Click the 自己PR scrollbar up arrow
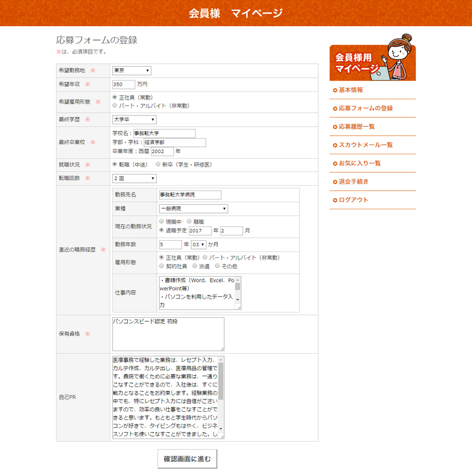472x476 pixels. (221, 360)
